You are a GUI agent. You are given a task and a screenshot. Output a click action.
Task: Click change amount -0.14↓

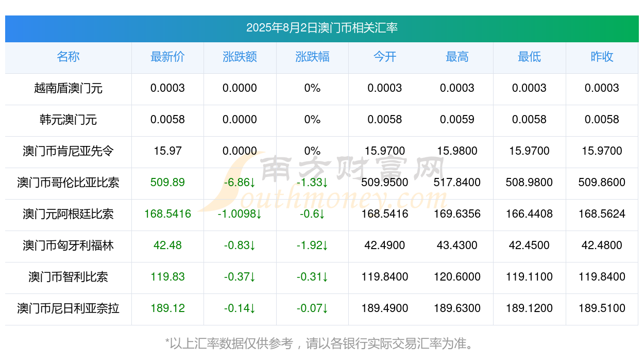(x=240, y=308)
